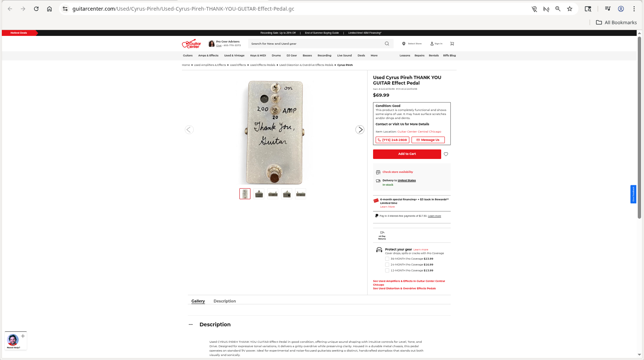Viewport: 644px width, 360px height.
Task: Open the Select Store location icon
Action: point(404,44)
